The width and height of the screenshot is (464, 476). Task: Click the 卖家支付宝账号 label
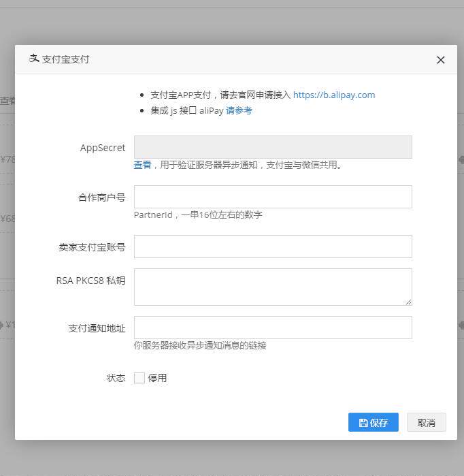click(93, 247)
